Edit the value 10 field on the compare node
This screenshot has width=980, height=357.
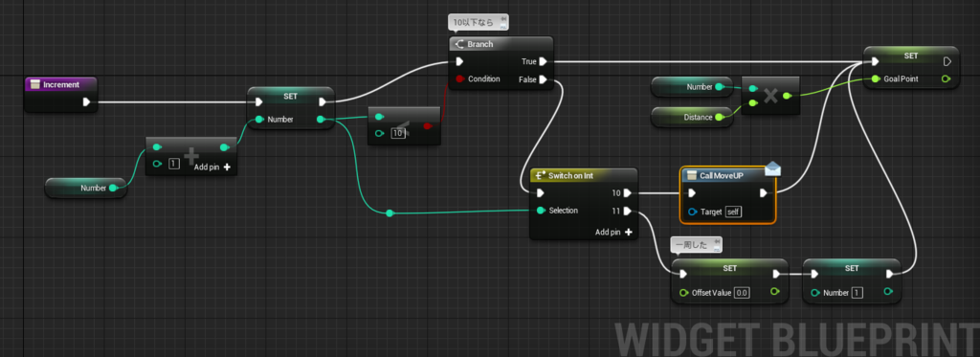pos(397,133)
